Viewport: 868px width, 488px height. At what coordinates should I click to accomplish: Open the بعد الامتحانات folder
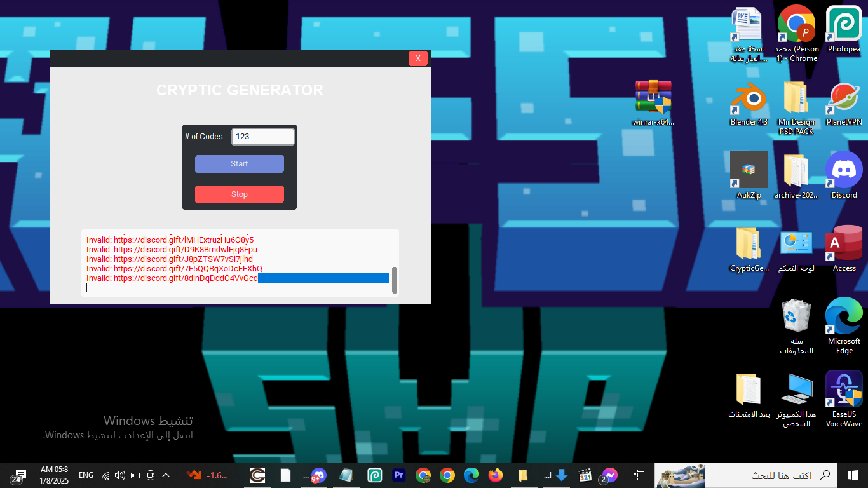click(x=749, y=395)
